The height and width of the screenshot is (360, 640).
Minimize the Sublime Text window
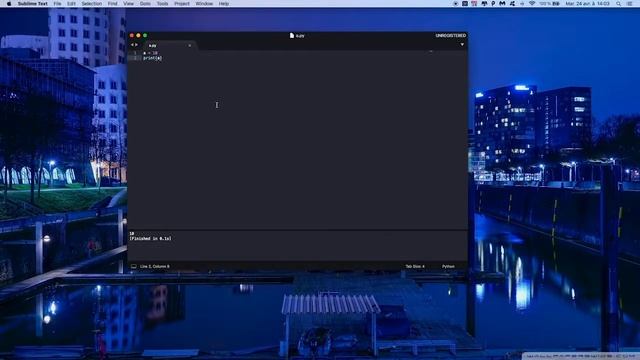coord(138,36)
